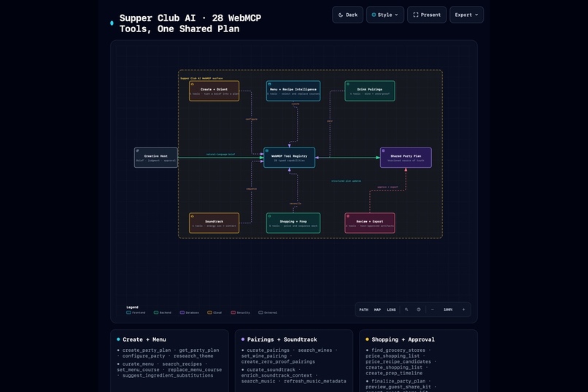Toggle the Dark theme button

(x=348, y=15)
